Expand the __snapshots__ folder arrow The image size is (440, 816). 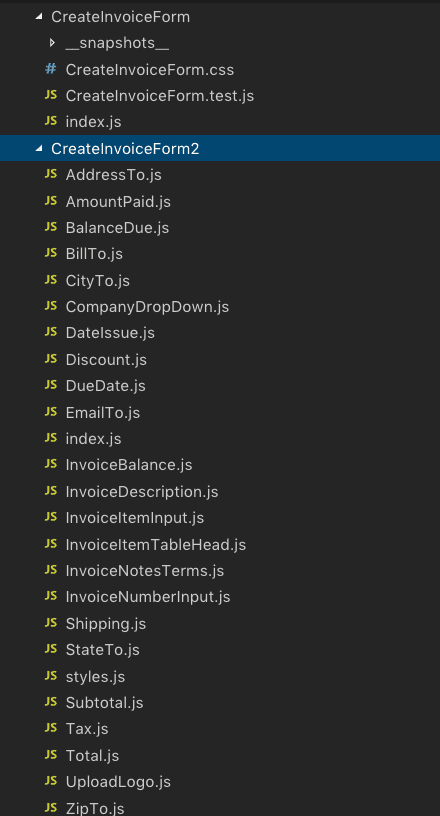tap(52, 43)
